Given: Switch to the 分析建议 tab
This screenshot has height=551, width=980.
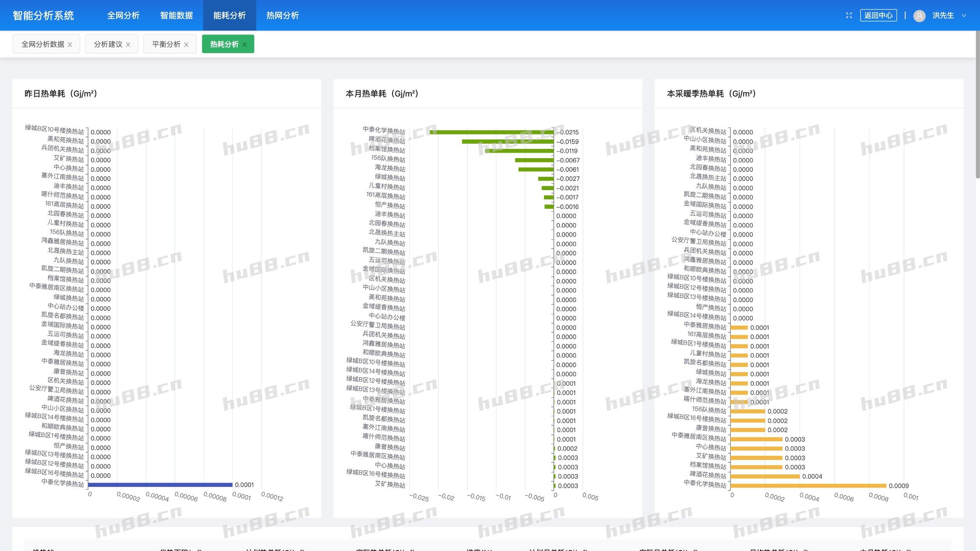Looking at the screenshot, I should [108, 44].
